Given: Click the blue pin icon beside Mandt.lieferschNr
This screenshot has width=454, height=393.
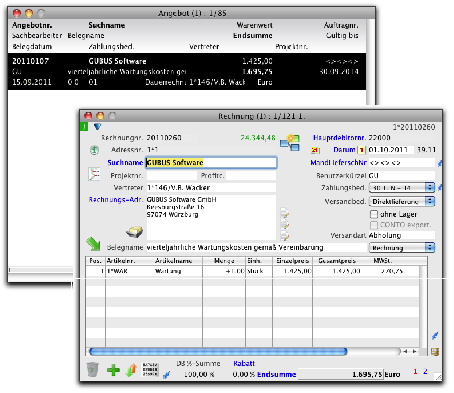Looking at the screenshot, I should (x=440, y=163).
